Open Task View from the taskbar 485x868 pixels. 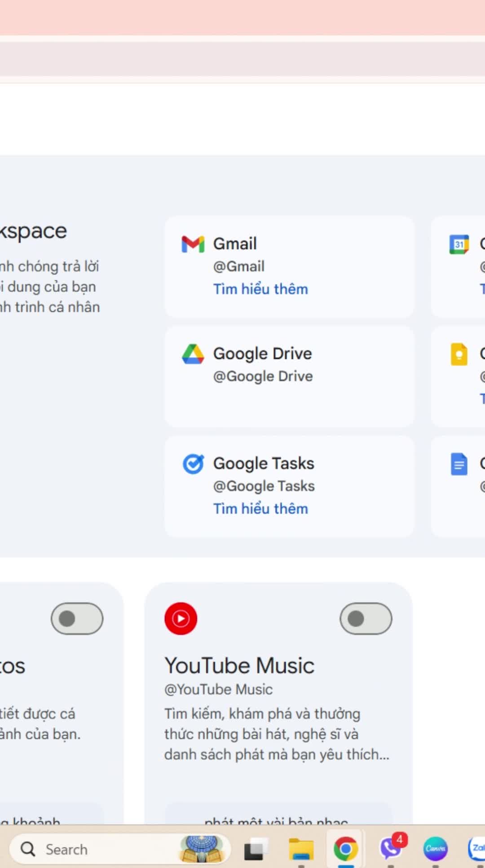(256, 849)
